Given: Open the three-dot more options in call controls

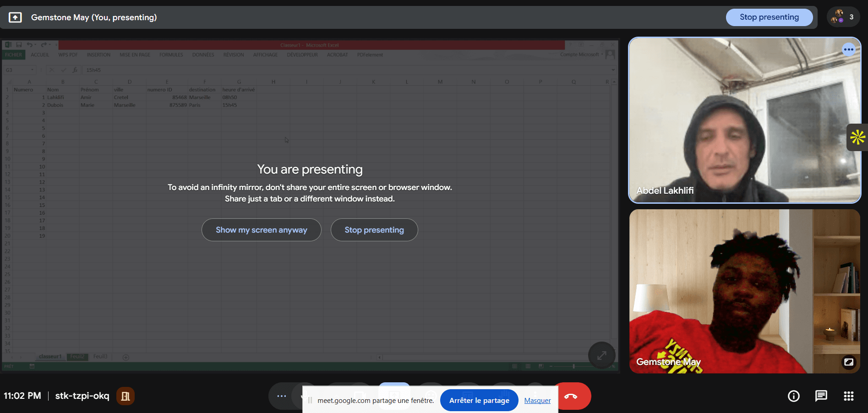Looking at the screenshot, I should [x=282, y=396].
